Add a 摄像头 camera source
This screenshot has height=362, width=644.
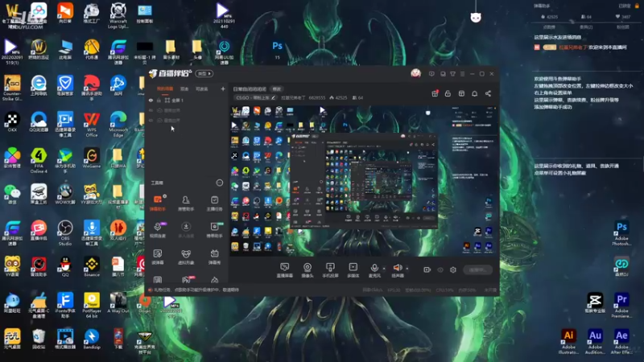coord(308,270)
